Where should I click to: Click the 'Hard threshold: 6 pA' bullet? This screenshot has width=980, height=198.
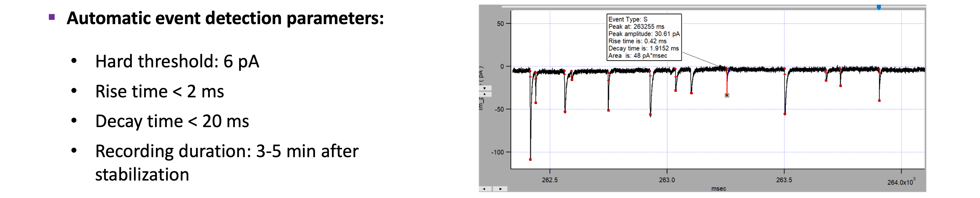coord(177,61)
